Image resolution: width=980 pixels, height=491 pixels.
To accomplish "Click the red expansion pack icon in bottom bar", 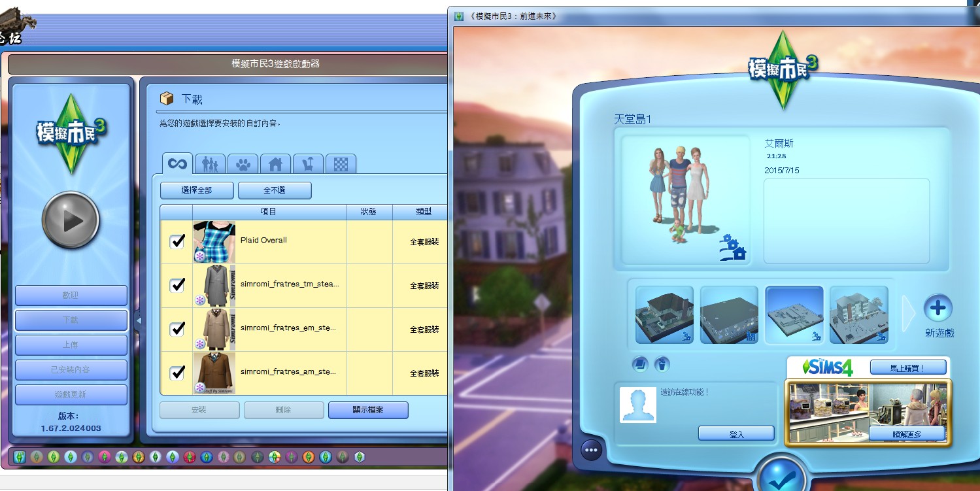I will pos(190,456).
